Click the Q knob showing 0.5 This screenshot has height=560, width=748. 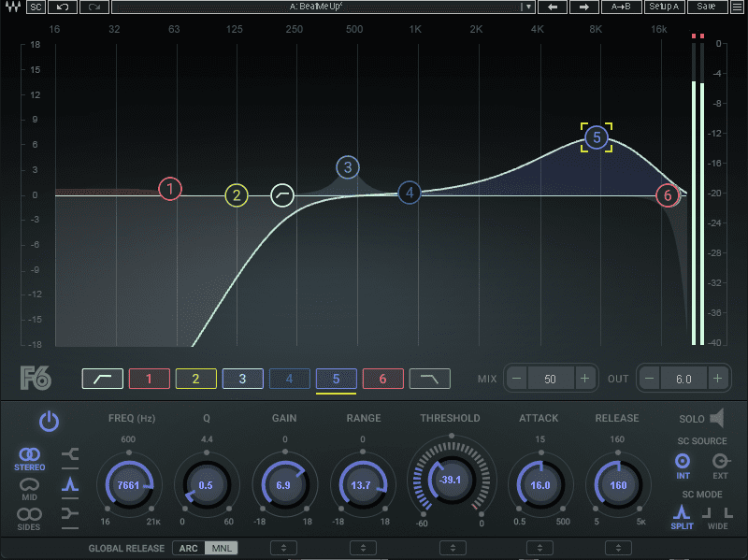pos(206,485)
